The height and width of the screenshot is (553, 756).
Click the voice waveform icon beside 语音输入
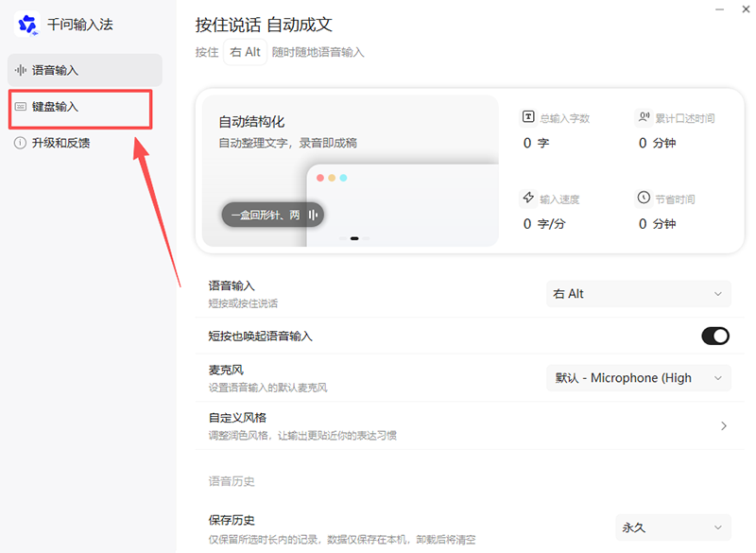(20, 70)
